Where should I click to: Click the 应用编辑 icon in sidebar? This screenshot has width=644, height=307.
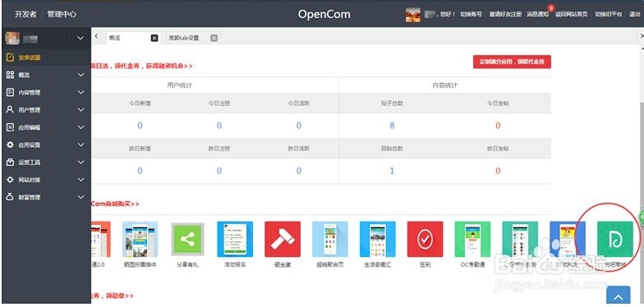[x=10, y=127]
